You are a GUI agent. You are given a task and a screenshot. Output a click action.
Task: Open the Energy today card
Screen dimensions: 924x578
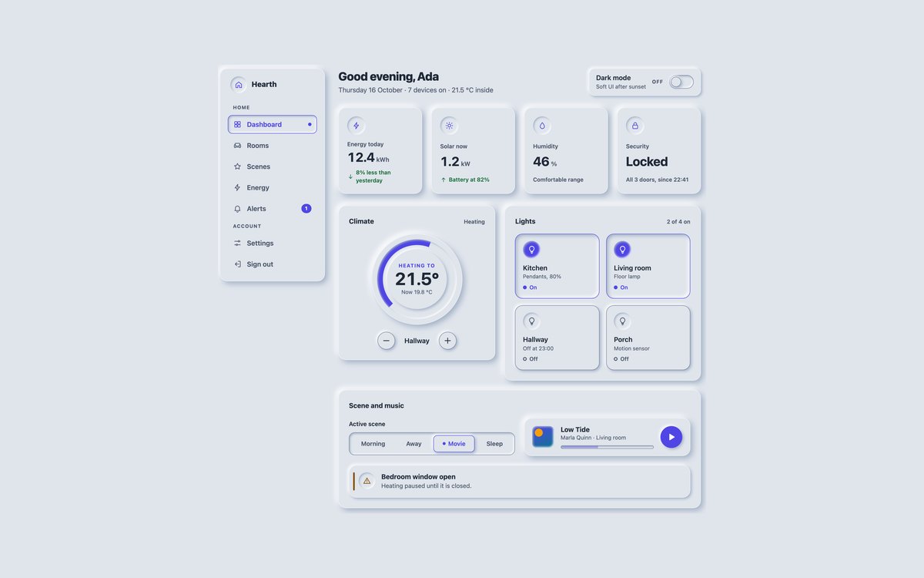[x=380, y=150]
